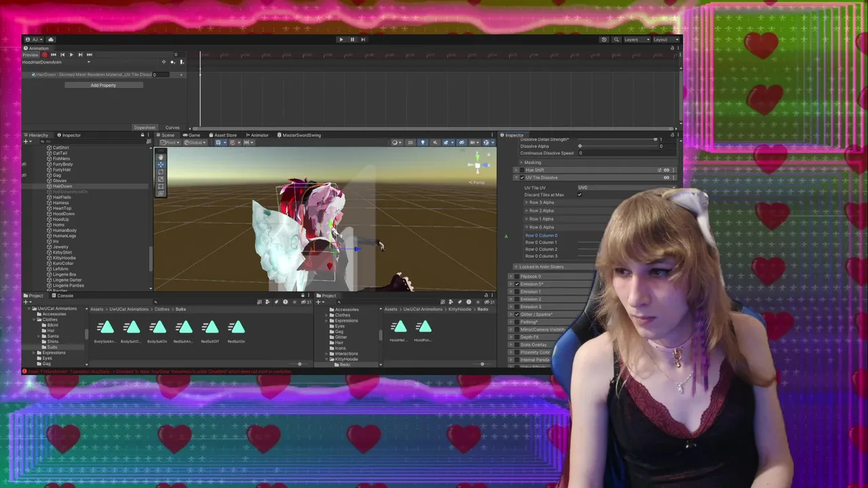Adjust Dissolve Detail Strength slider

617,139
